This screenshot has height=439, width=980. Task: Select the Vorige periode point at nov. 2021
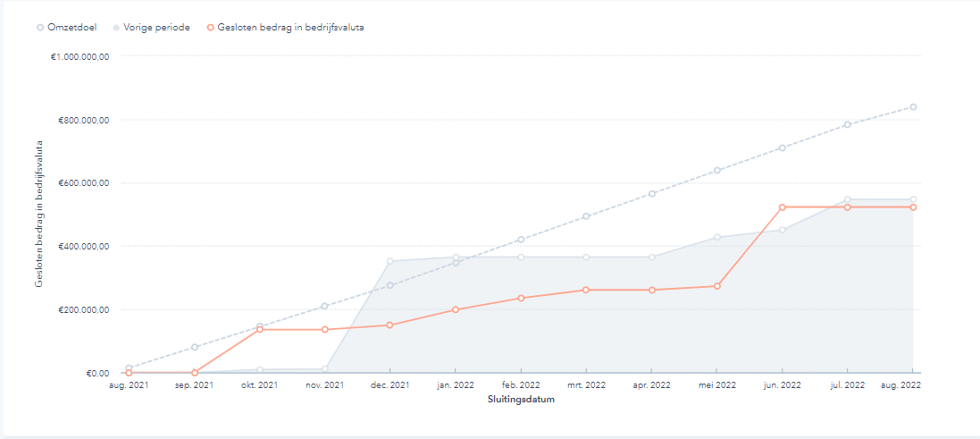coord(325,369)
